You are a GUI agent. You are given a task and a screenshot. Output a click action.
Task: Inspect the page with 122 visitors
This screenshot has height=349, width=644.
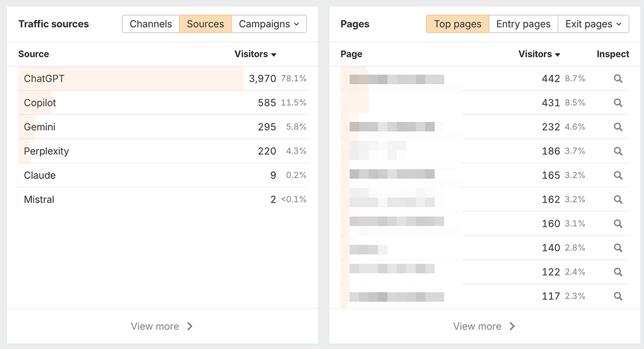pos(618,272)
